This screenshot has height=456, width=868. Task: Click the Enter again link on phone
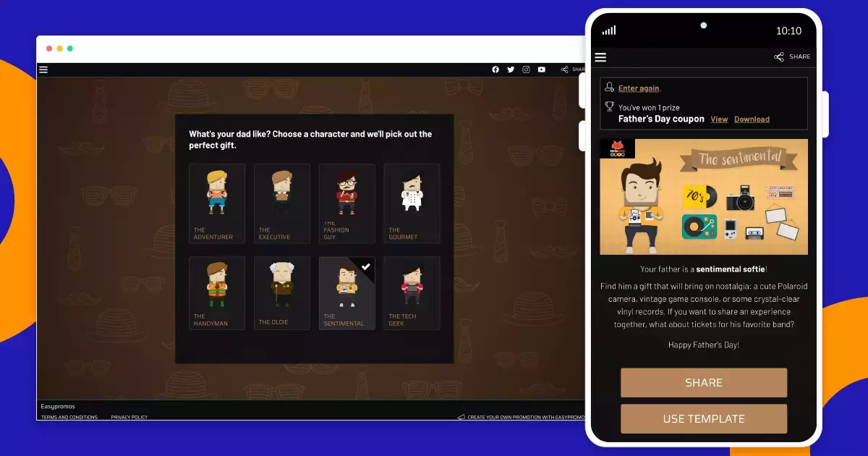click(639, 88)
